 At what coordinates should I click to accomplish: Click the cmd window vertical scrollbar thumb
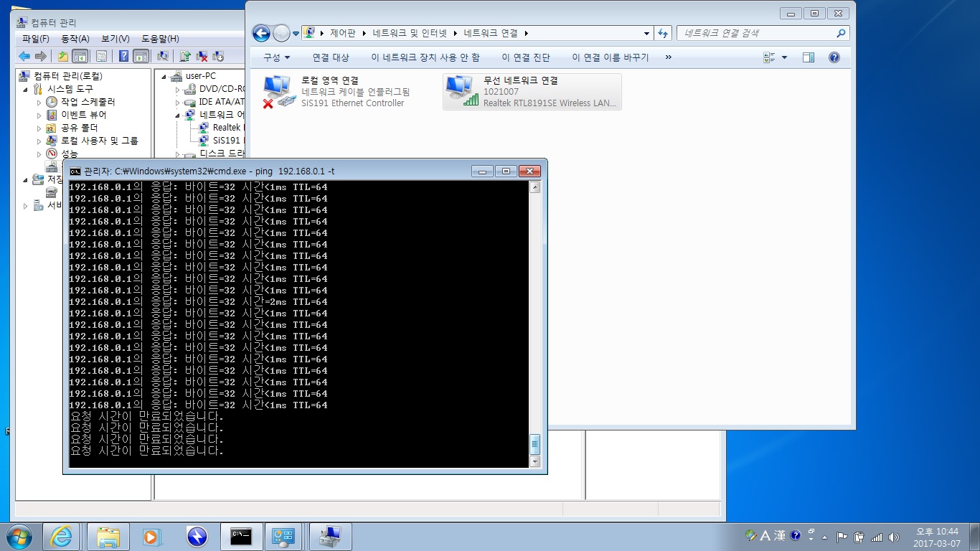(534, 444)
